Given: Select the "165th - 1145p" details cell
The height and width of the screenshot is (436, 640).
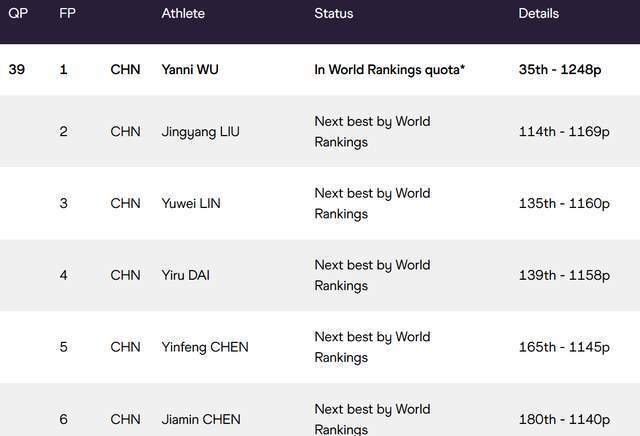Looking at the screenshot, I should (564, 347).
